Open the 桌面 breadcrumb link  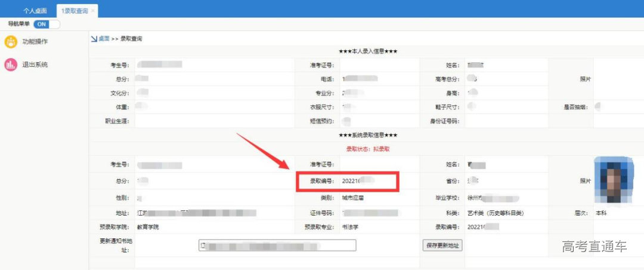coord(104,38)
